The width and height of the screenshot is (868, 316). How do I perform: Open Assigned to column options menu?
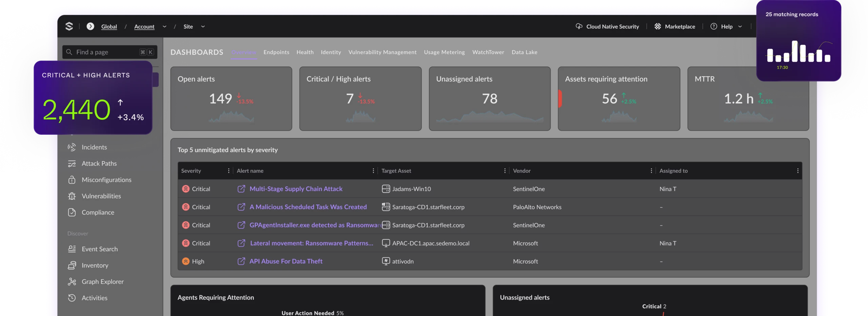pyautogui.click(x=798, y=171)
